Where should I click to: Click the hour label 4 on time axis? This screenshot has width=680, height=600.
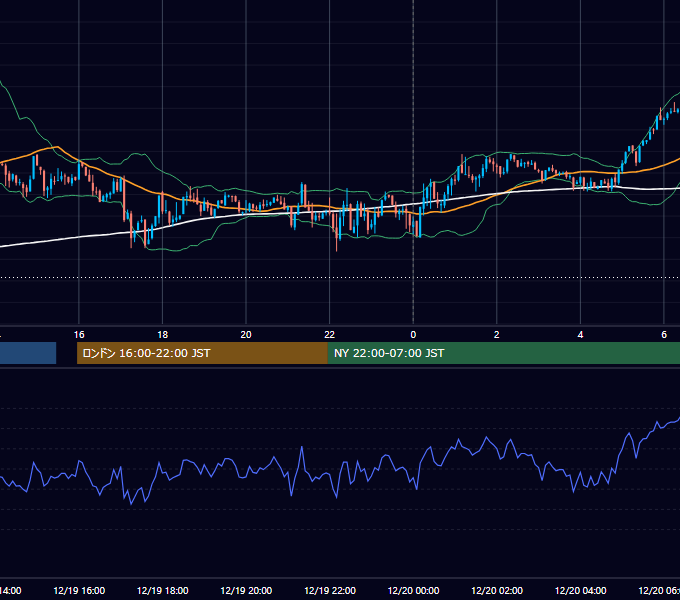580,335
